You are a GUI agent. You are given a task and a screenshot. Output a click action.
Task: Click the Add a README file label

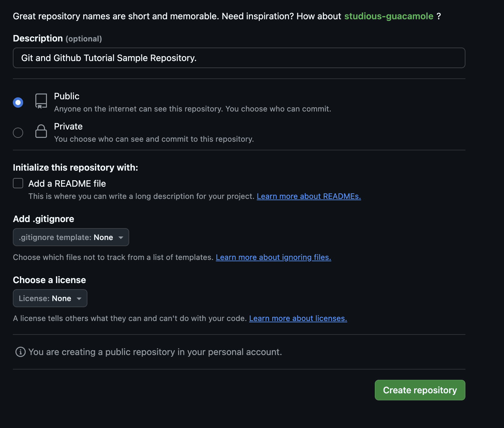(x=67, y=183)
